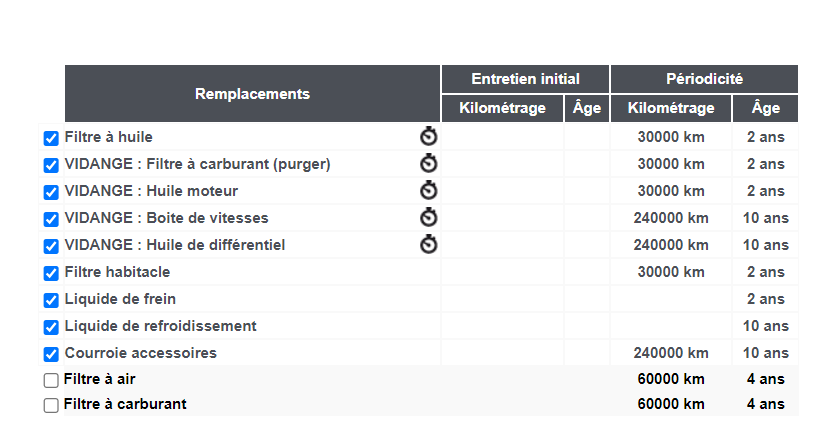813x432 pixels.
Task: Click the Remplacements column header
Action: pyautogui.click(x=253, y=94)
